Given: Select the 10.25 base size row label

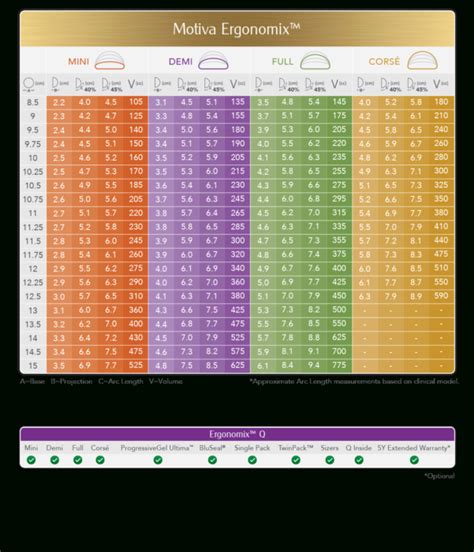Looking at the screenshot, I should [x=33, y=172].
